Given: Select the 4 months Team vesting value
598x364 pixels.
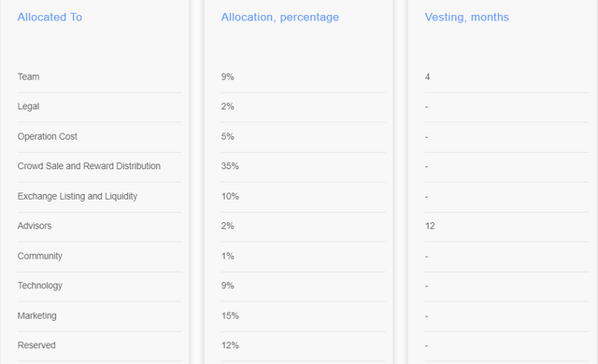Looking at the screenshot, I should coord(428,77).
